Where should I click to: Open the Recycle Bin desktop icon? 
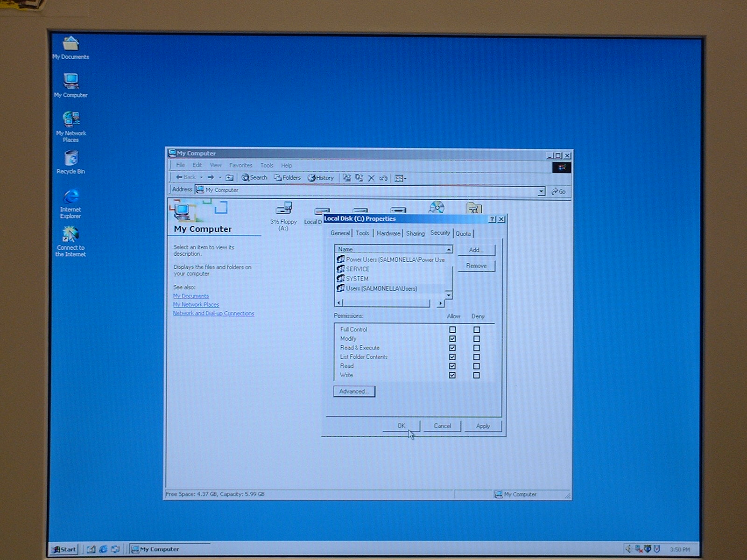coord(71,159)
